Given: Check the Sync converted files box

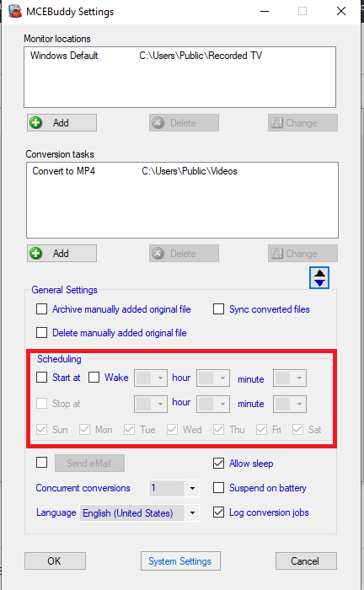Looking at the screenshot, I should pos(218,309).
